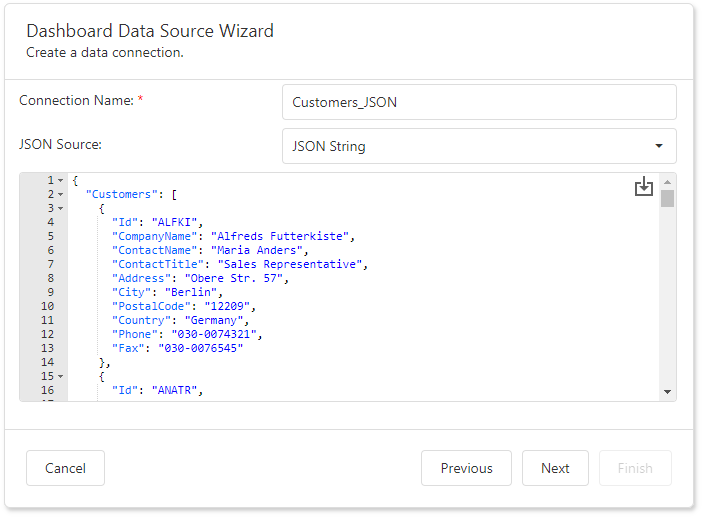Click the scroll down arrow in editor

click(667, 392)
